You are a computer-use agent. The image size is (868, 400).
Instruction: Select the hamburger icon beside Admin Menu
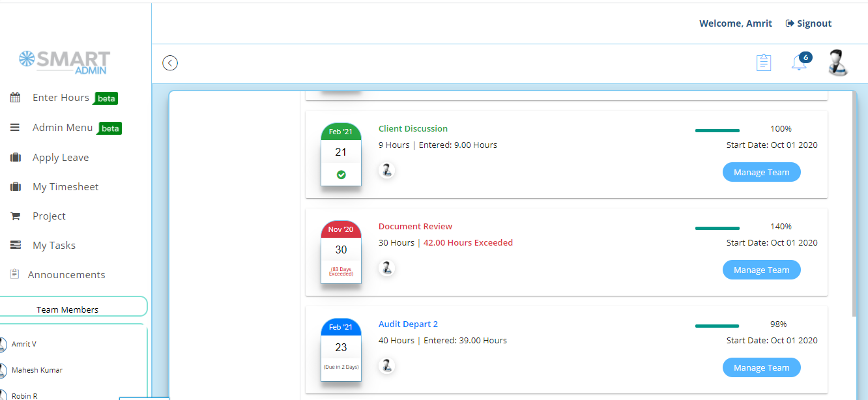14,127
